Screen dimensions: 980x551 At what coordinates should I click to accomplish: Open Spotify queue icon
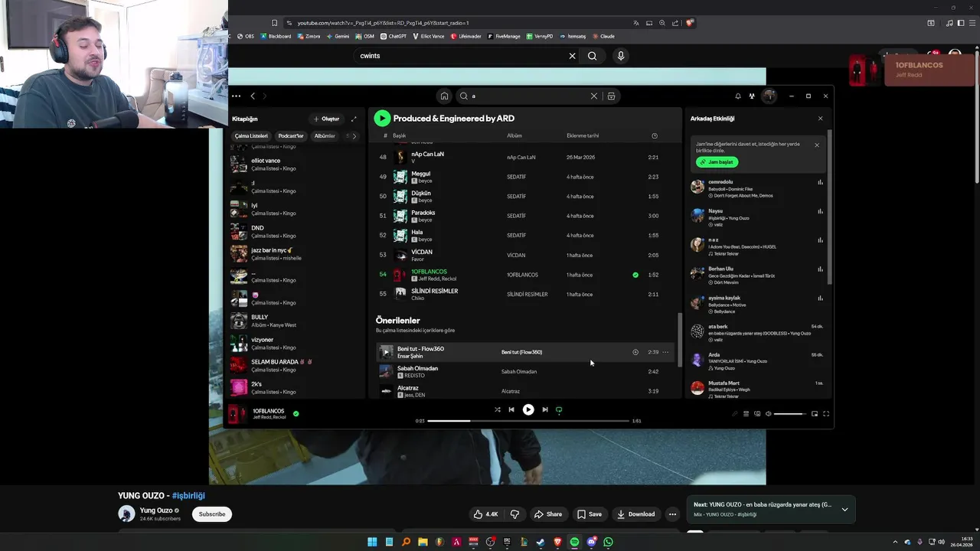pyautogui.click(x=746, y=414)
